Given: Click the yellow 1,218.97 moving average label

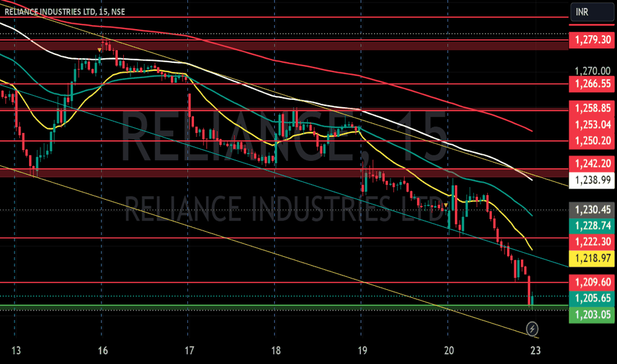Looking at the screenshot, I should 593,258.
